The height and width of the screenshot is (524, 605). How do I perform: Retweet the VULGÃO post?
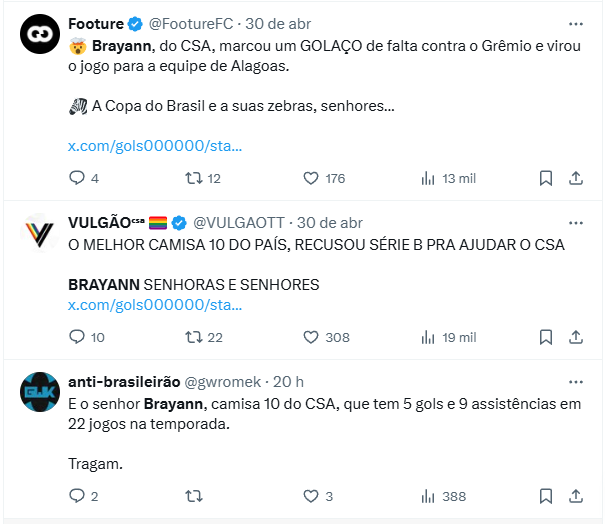click(195, 337)
